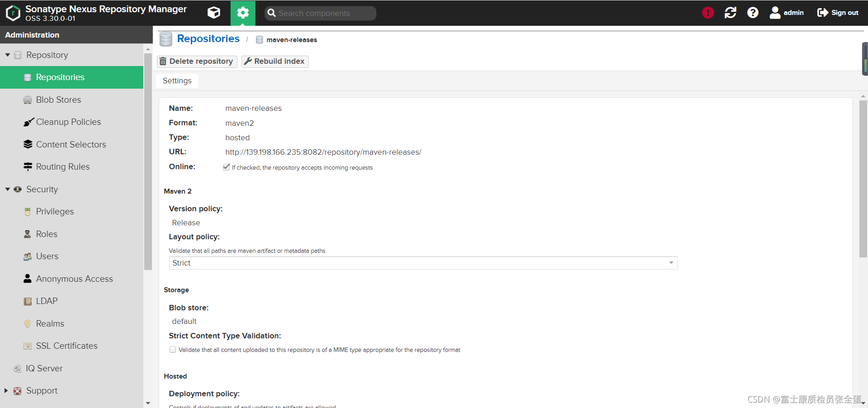This screenshot has width=868, height=408.
Task: Click the Delete repository button
Action: pyautogui.click(x=197, y=62)
